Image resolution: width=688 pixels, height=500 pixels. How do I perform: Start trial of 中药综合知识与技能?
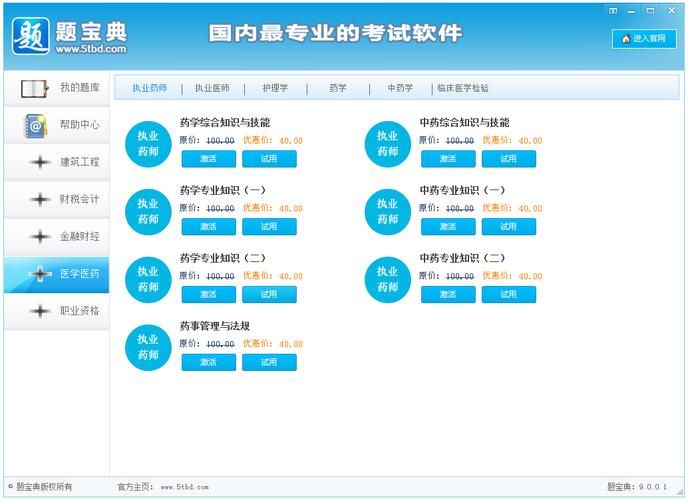(x=509, y=159)
